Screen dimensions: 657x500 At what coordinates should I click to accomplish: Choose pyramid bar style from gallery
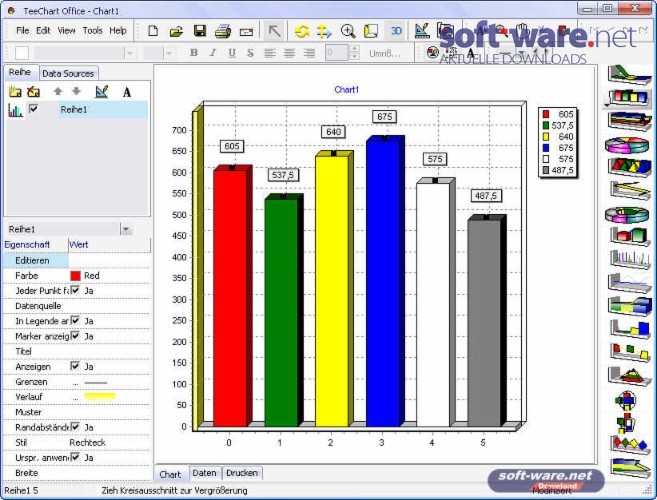[629, 166]
